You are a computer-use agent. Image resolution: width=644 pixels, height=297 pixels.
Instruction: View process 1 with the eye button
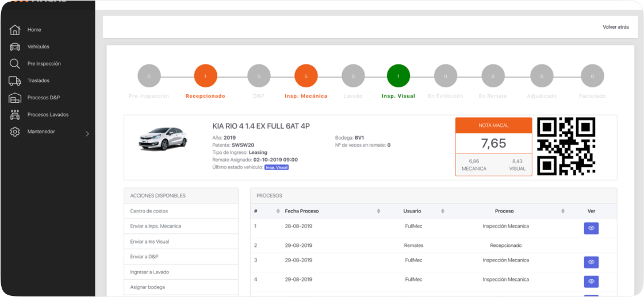click(x=591, y=229)
